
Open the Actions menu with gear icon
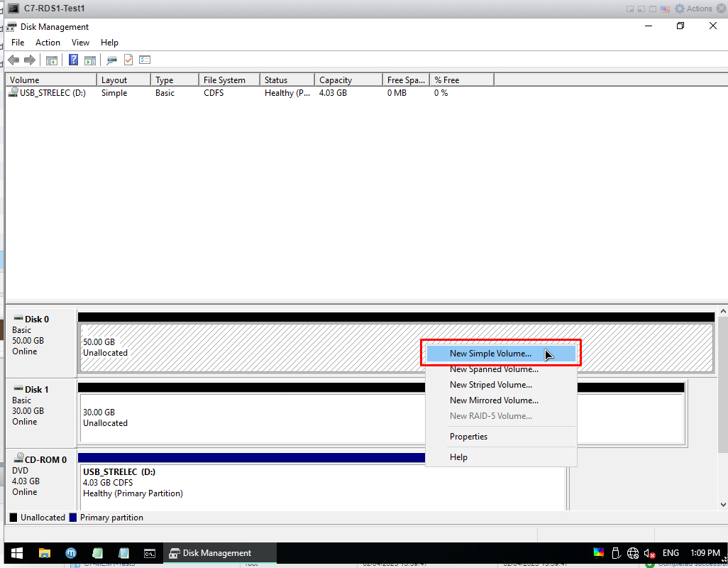pyautogui.click(x=693, y=9)
